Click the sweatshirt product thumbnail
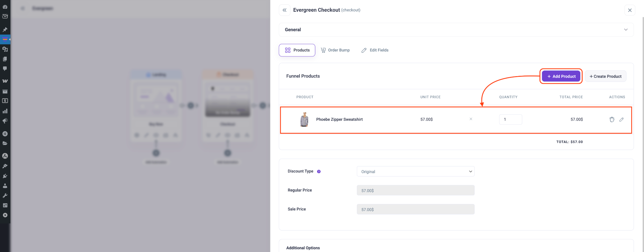The width and height of the screenshot is (644, 252). click(x=304, y=119)
